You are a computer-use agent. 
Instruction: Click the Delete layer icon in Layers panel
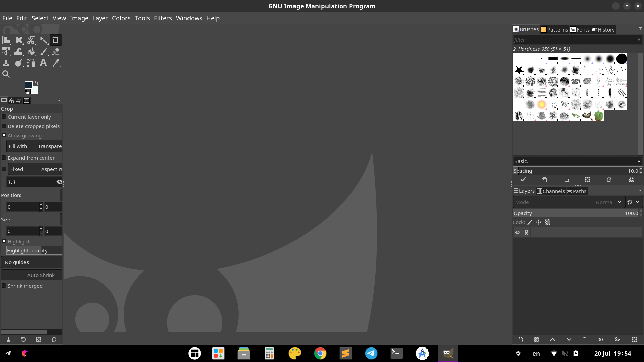pyautogui.click(x=634, y=339)
